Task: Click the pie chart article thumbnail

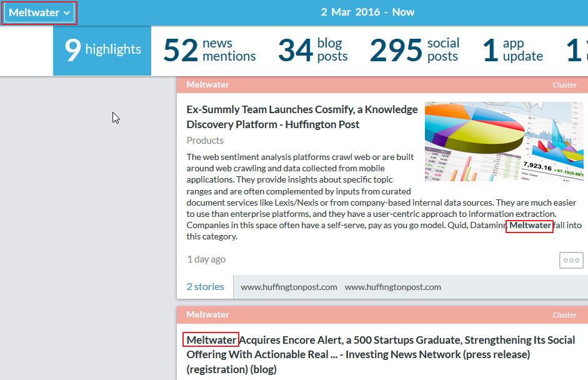Action: (x=504, y=141)
